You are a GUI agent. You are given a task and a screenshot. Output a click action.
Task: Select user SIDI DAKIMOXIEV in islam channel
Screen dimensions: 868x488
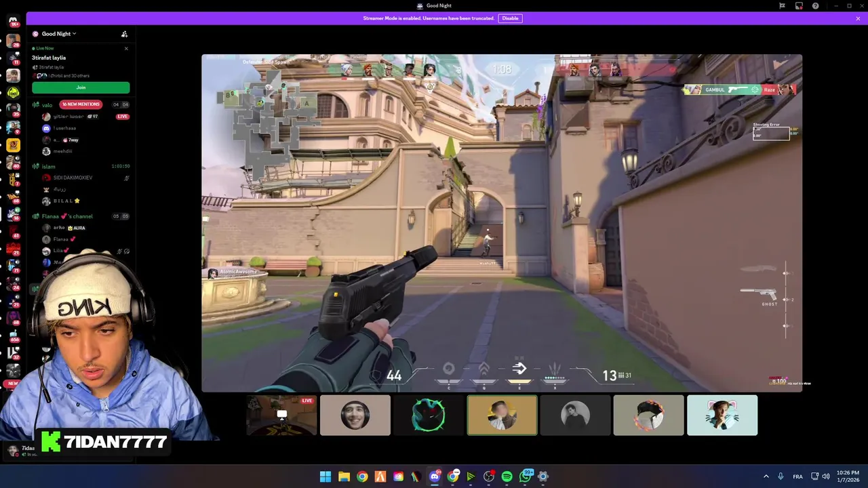click(x=73, y=178)
